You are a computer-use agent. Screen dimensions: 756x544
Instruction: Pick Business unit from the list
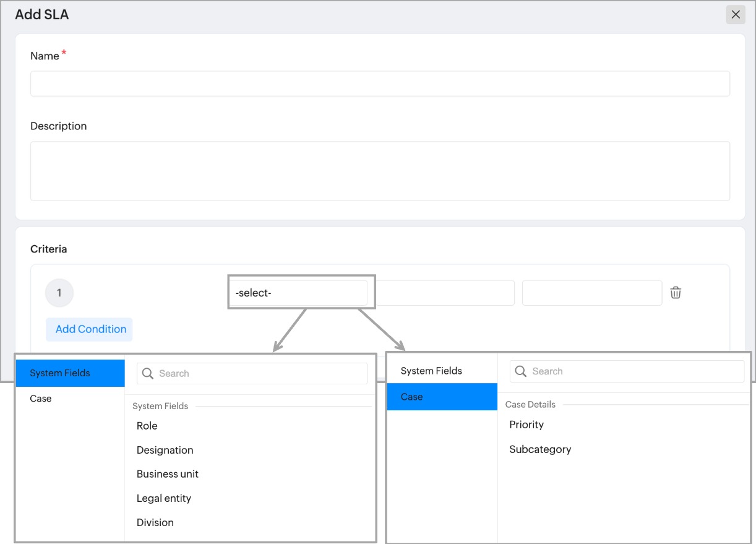pos(168,474)
